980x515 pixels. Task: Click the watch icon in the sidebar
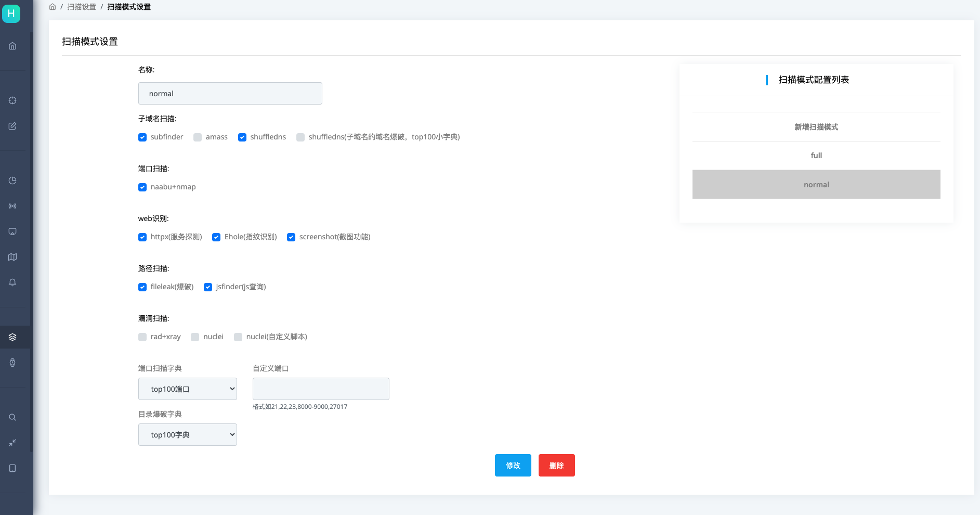point(12,363)
